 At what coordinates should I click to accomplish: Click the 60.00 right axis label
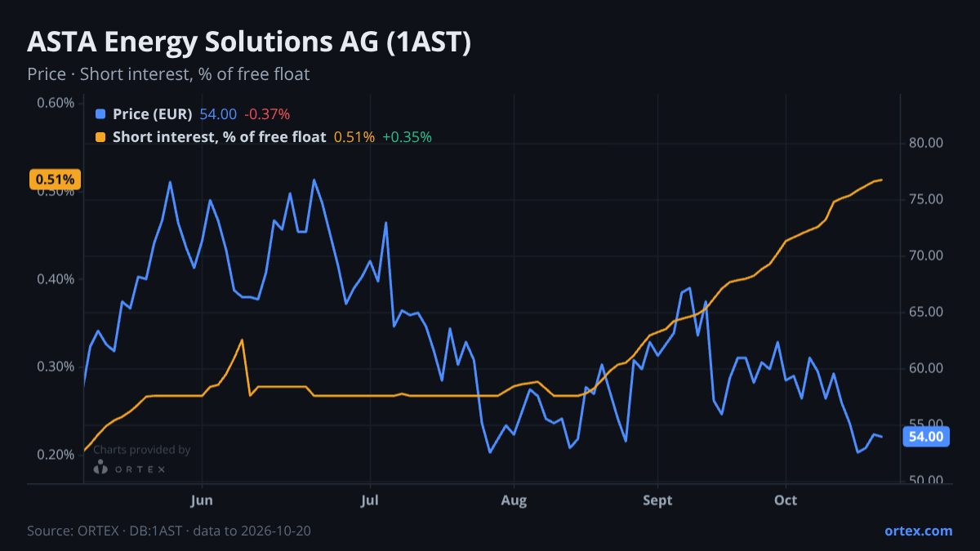point(926,369)
